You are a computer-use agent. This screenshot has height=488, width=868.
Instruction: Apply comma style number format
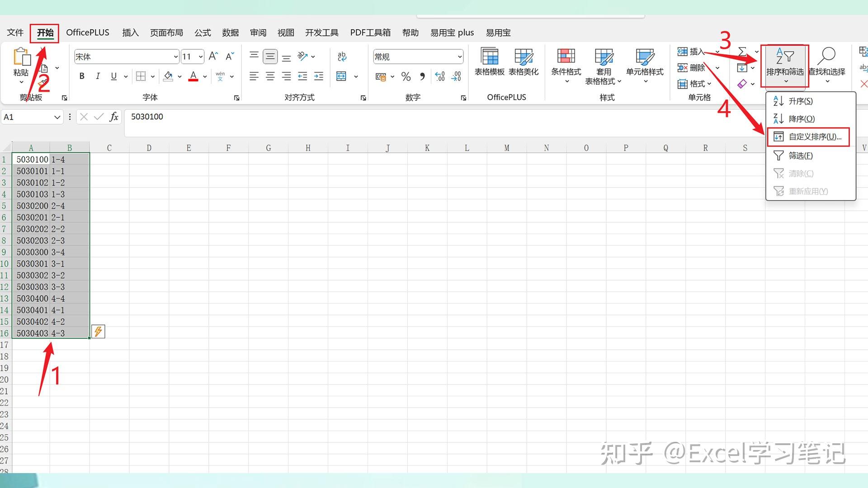pyautogui.click(x=422, y=76)
